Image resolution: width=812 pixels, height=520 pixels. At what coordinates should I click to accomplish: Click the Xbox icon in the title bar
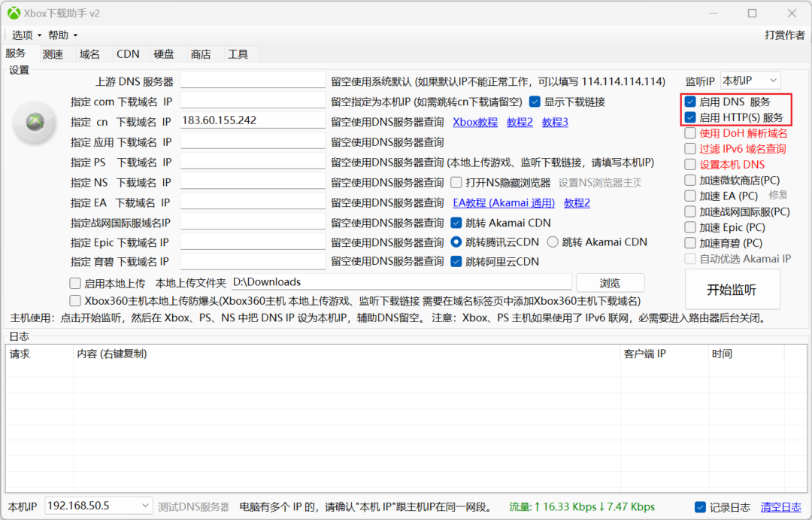tap(15, 12)
